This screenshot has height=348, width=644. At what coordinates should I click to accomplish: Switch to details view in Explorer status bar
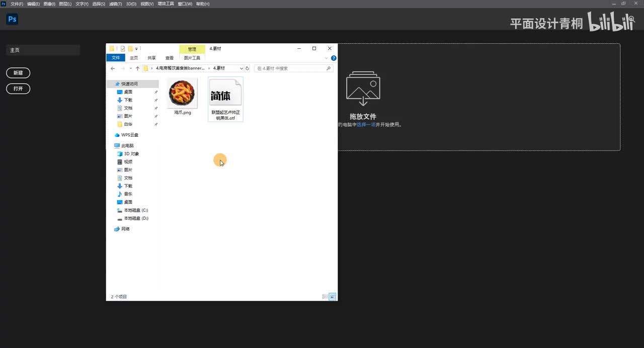point(325,297)
